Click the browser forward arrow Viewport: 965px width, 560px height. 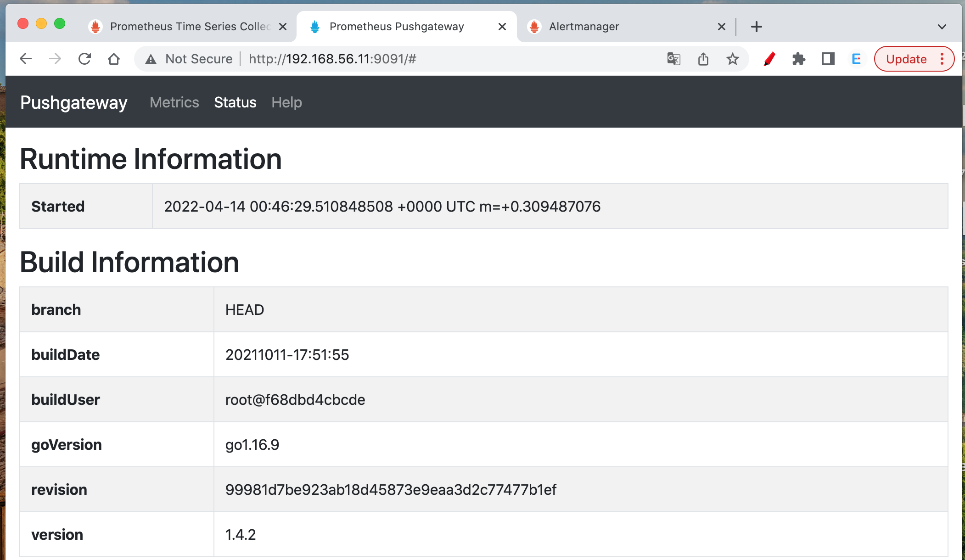55,59
